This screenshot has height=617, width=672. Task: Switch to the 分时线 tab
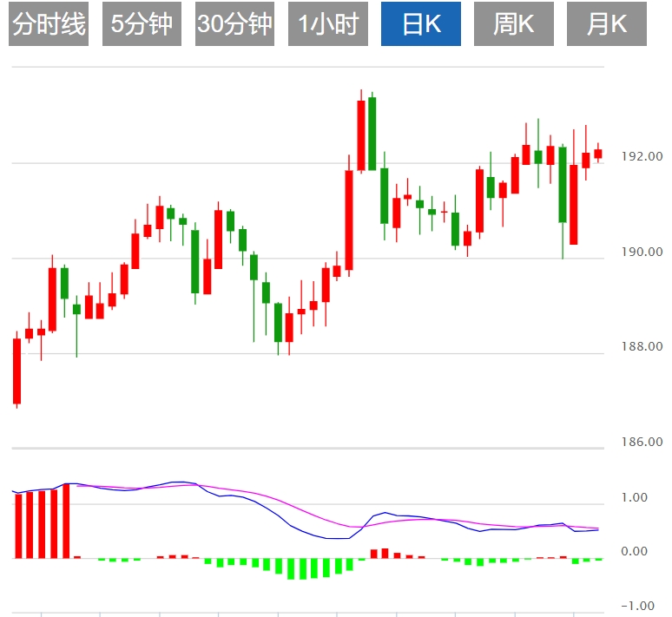pos(49,23)
